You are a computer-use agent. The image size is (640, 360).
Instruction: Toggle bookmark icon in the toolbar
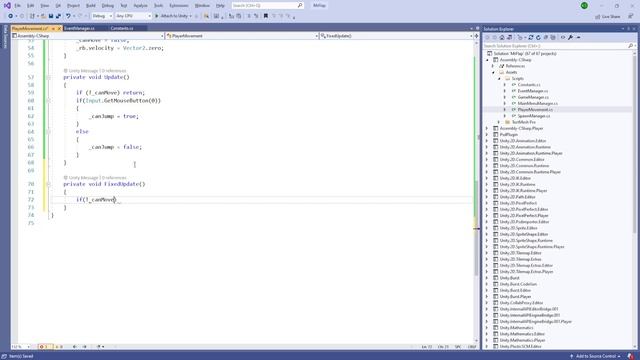click(x=266, y=16)
